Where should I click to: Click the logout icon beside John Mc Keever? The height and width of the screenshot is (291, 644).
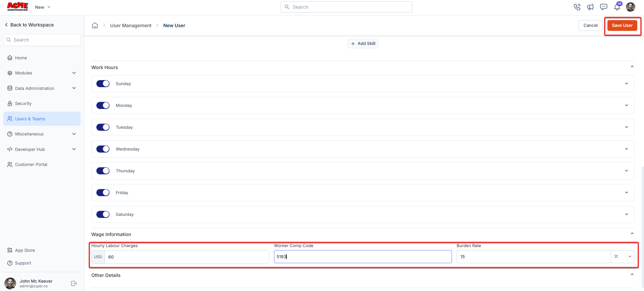74,284
